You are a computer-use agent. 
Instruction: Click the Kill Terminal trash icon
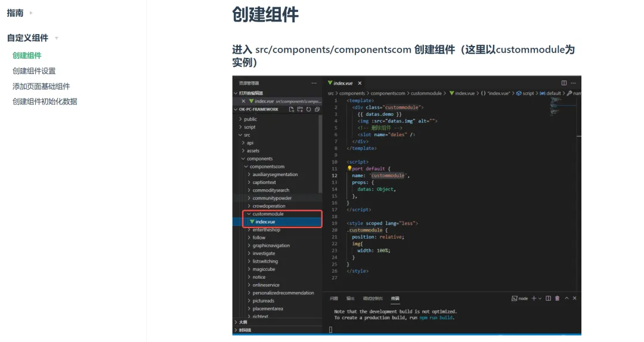click(558, 298)
